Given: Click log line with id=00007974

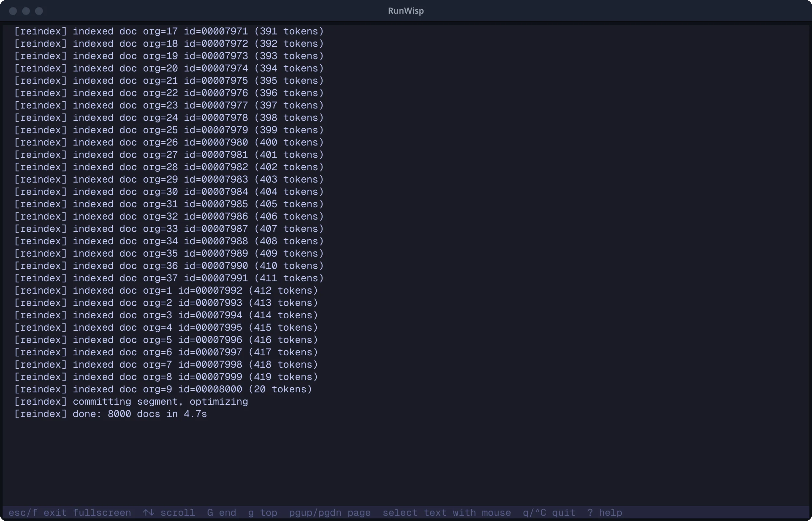Looking at the screenshot, I should [169, 68].
